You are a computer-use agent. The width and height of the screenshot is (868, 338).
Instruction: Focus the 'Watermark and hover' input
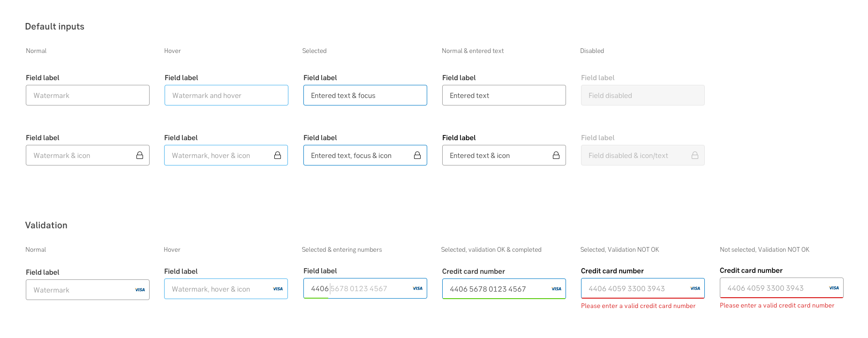226,95
